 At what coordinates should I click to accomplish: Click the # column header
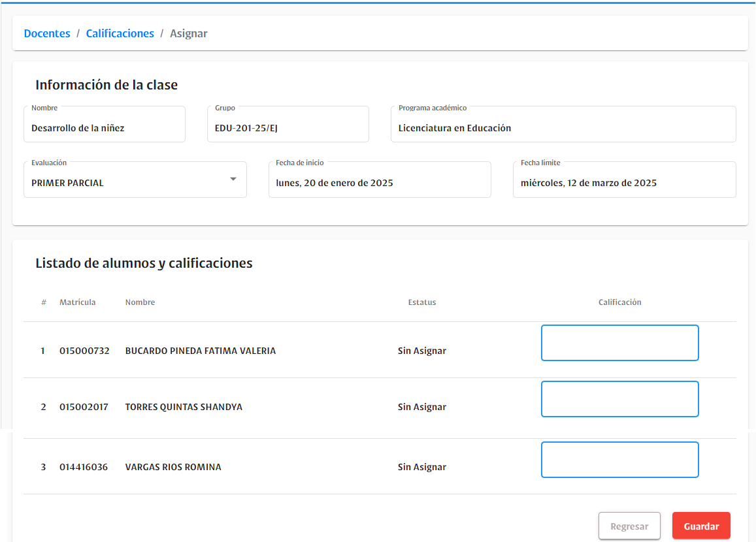pos(44,302)
